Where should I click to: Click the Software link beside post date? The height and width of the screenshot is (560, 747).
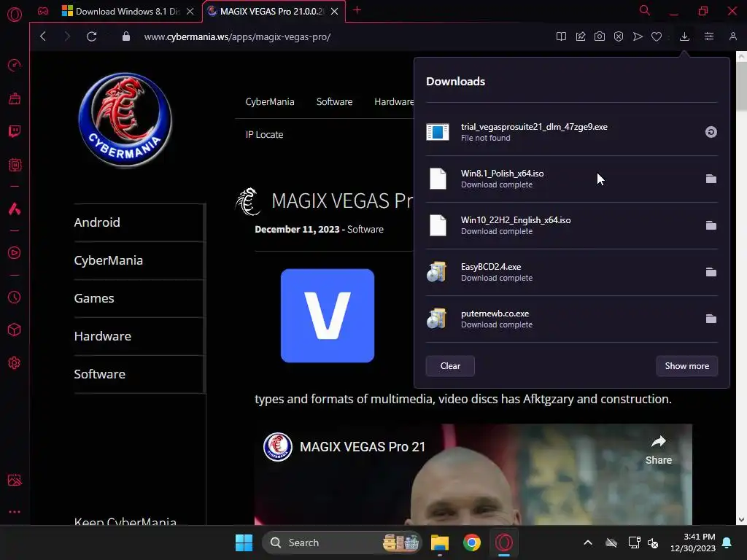(x=365, y=229)
